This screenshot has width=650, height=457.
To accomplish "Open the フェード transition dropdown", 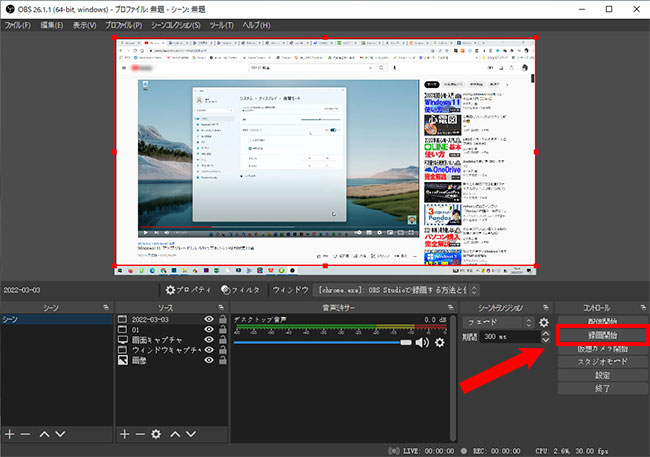I will point(501,323).
